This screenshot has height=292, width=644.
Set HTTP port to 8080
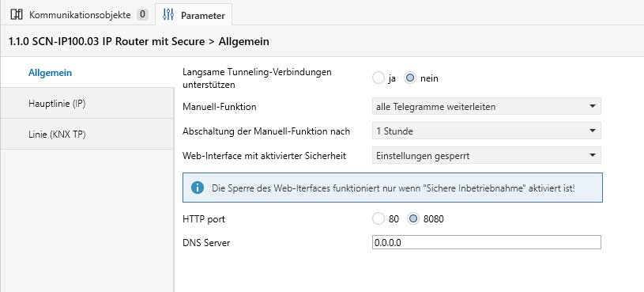point(412,219)
